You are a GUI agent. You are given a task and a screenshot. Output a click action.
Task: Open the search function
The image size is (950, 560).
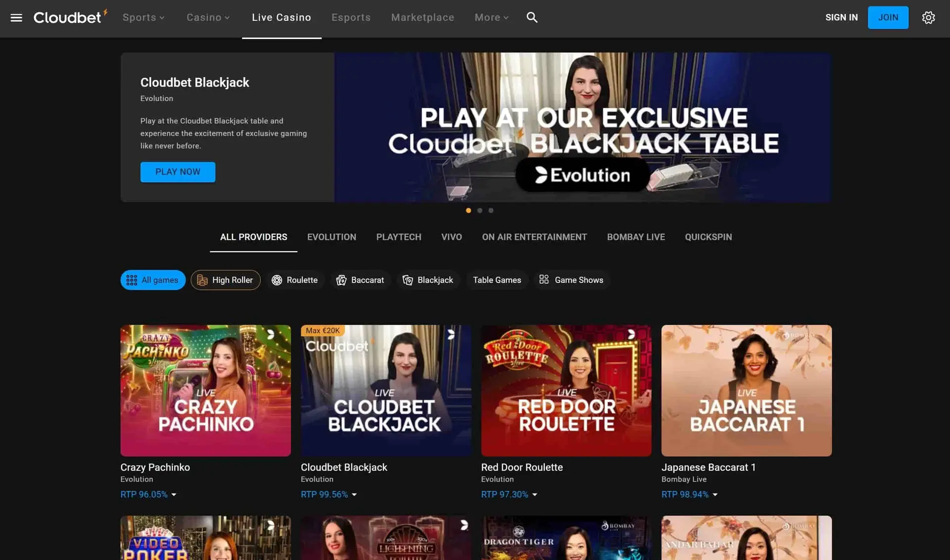point(532,17)
